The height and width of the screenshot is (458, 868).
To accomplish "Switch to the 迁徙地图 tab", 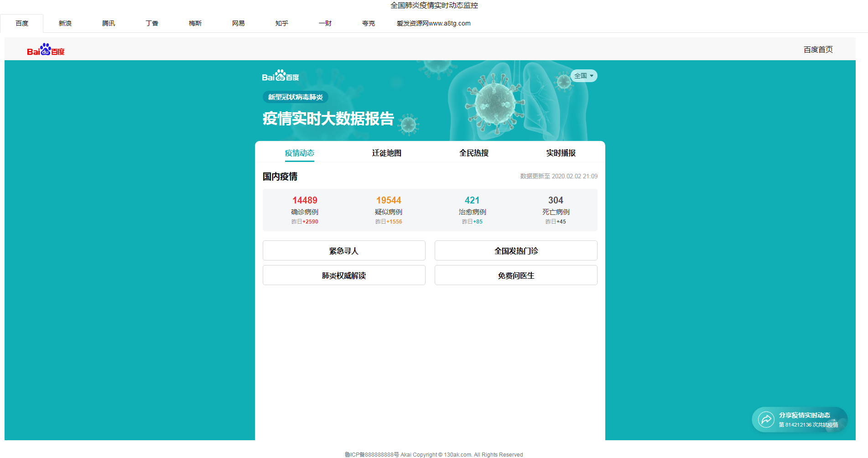I will coord(386,153).
